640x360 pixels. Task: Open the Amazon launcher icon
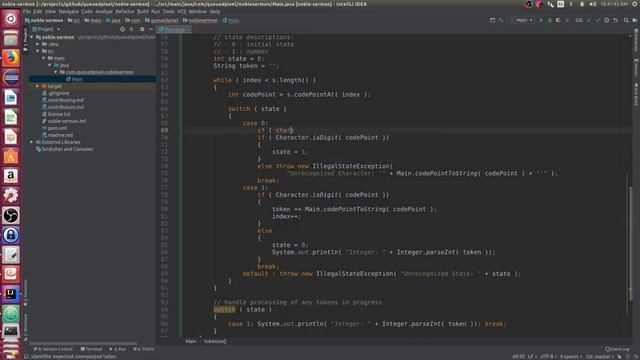tap(11, 176)
